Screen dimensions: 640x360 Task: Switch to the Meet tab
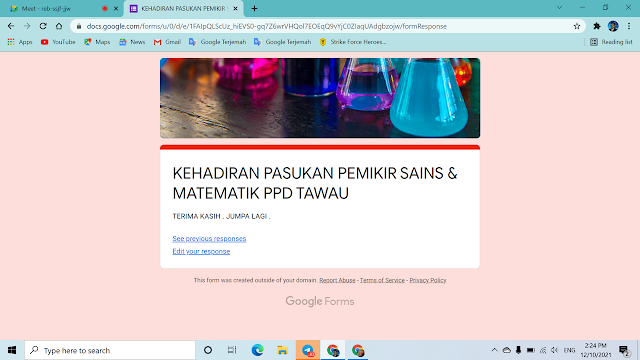[62, 9]
